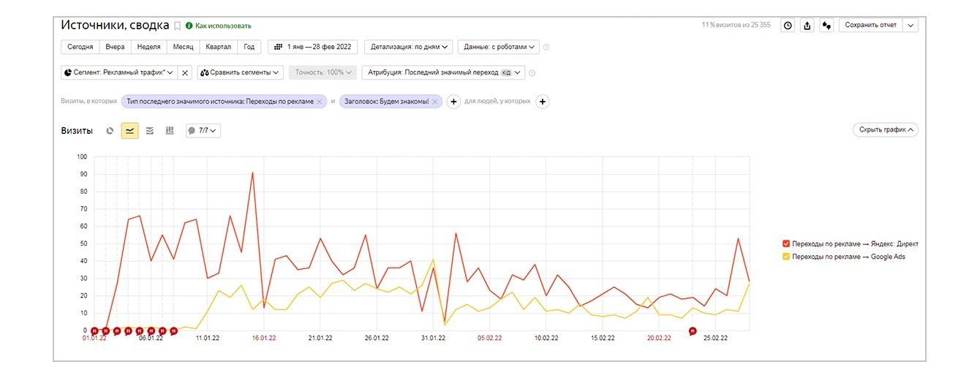Switch to the 'Квартал' period tab

click(x=219, y=47)
